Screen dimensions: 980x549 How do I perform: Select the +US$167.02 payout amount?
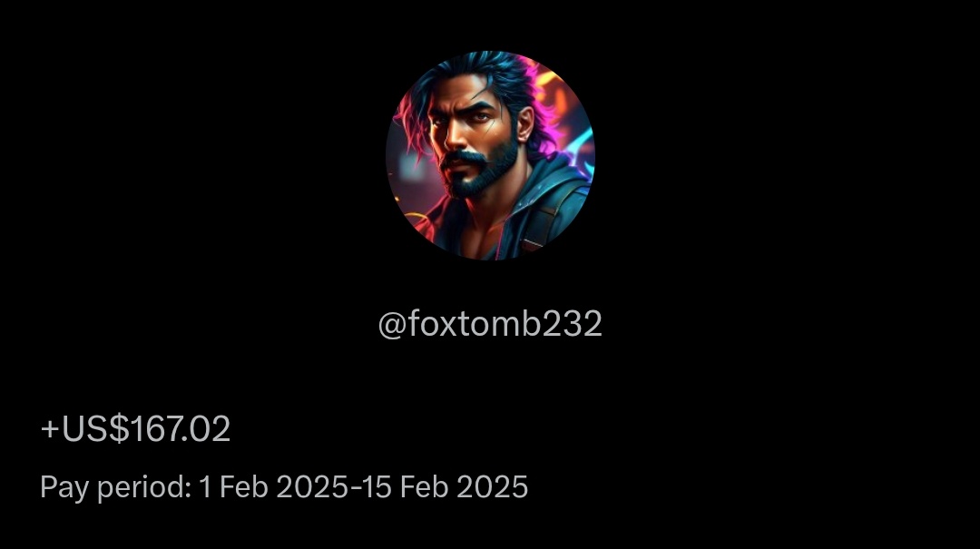(135, 429)
